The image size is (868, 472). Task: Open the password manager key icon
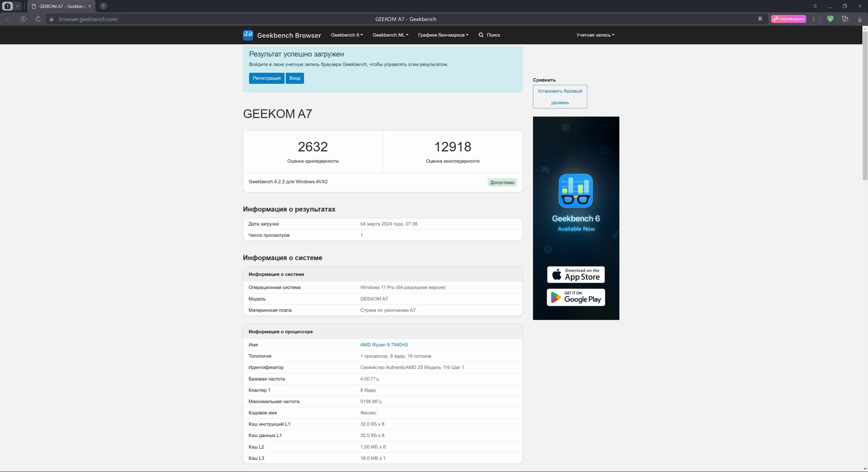(x=845, y=19)
